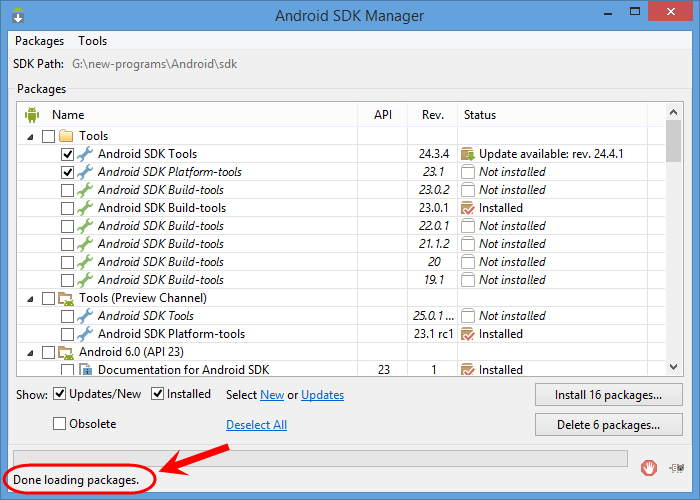Image resolution: width=700 pixels, height=500 pixels.
Task: Click green wrench icon of Build-tools 22.0.1
Action: (85, 226)
